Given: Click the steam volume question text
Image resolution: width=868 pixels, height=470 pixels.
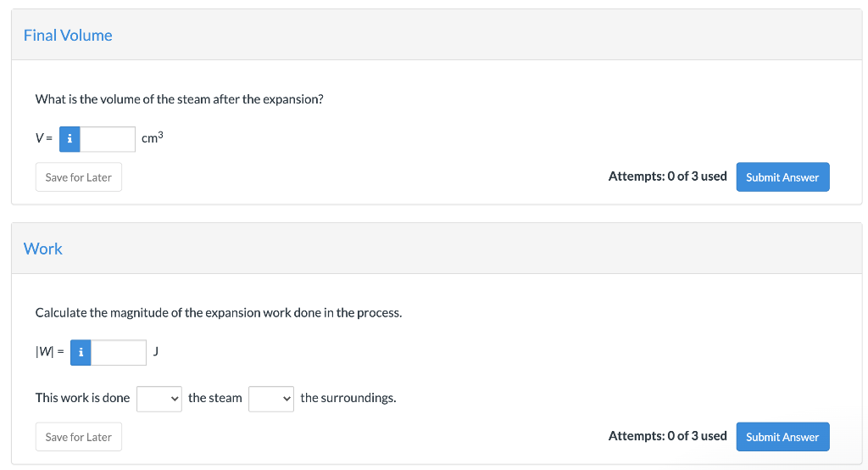Looking at the screenshot, I should (179, 99).
